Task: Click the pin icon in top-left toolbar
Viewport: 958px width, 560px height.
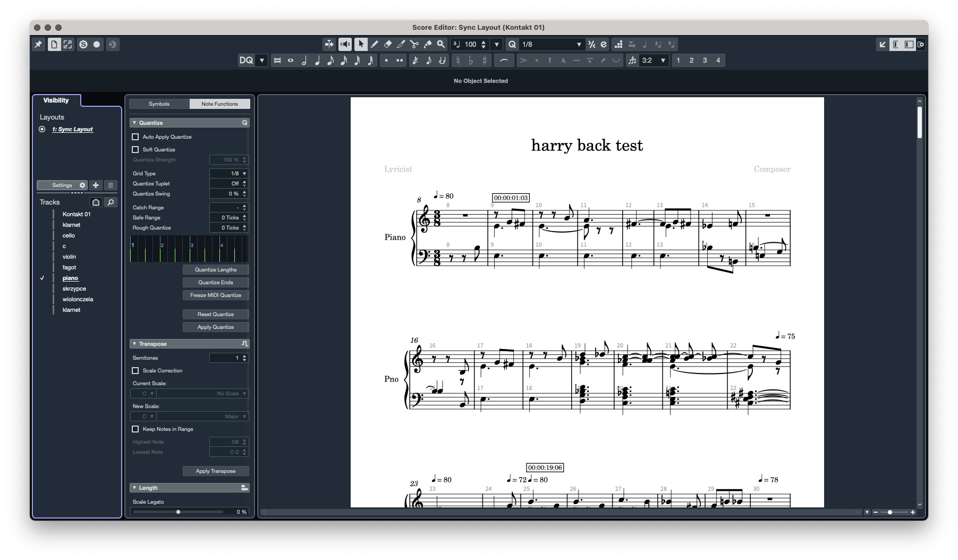Action: point(38,44)
